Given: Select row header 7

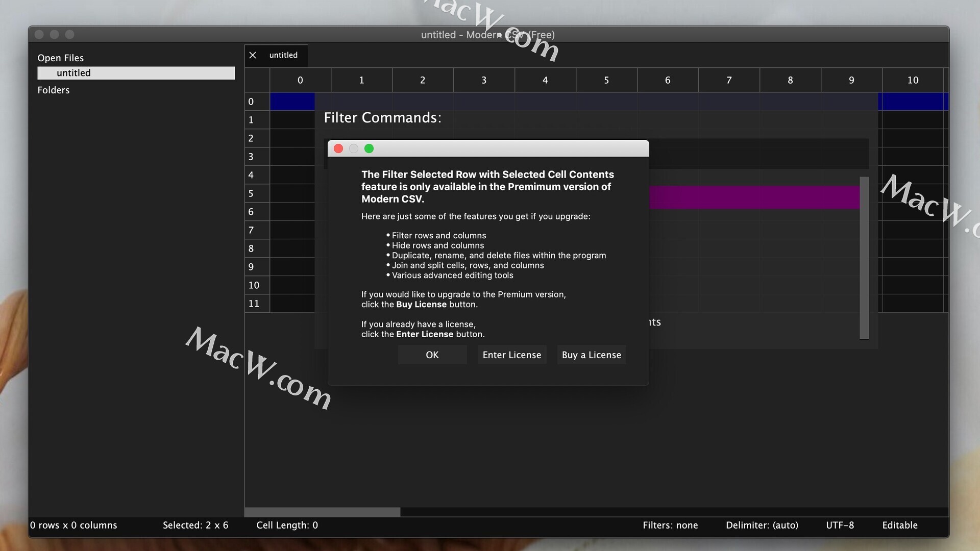Looking at the screenshot, I should (x=257, y=230).
